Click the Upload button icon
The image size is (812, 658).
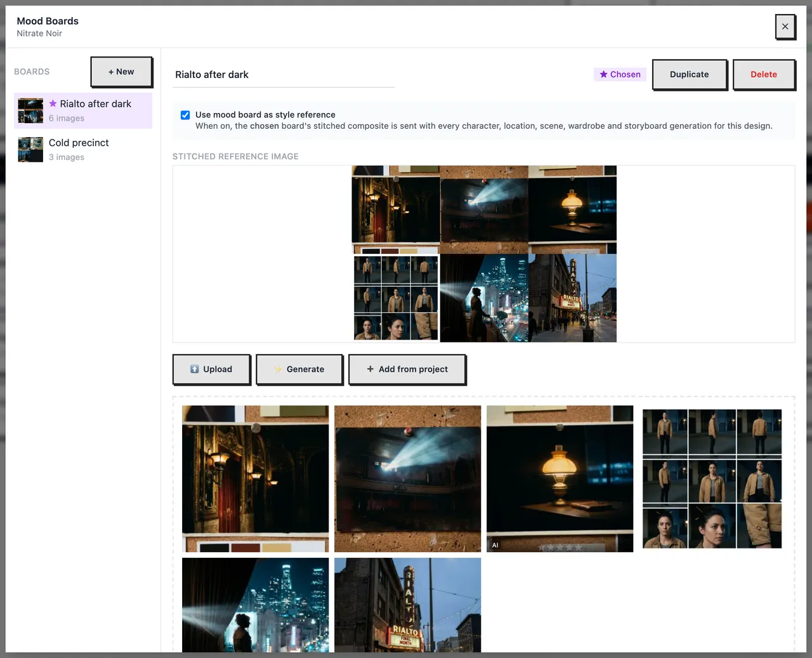(195, 369)
